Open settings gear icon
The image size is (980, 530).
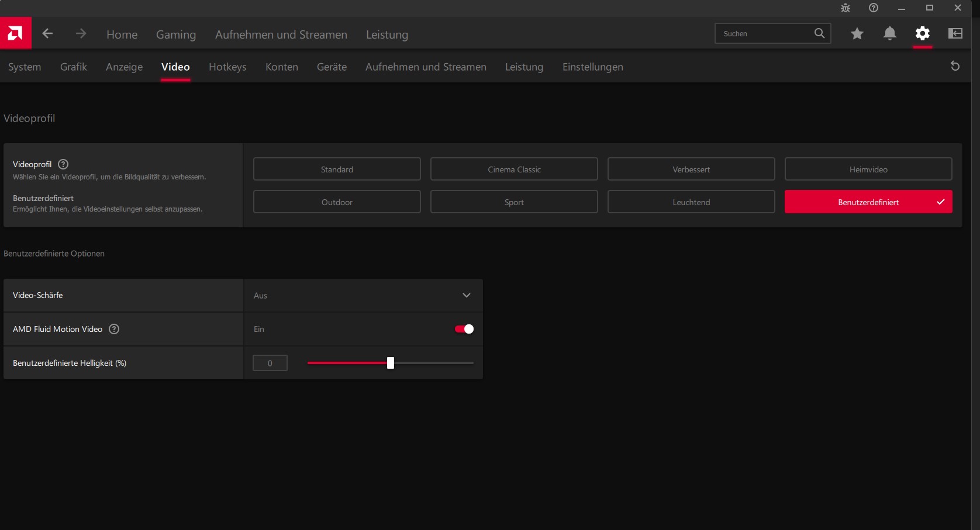point(923,34)
